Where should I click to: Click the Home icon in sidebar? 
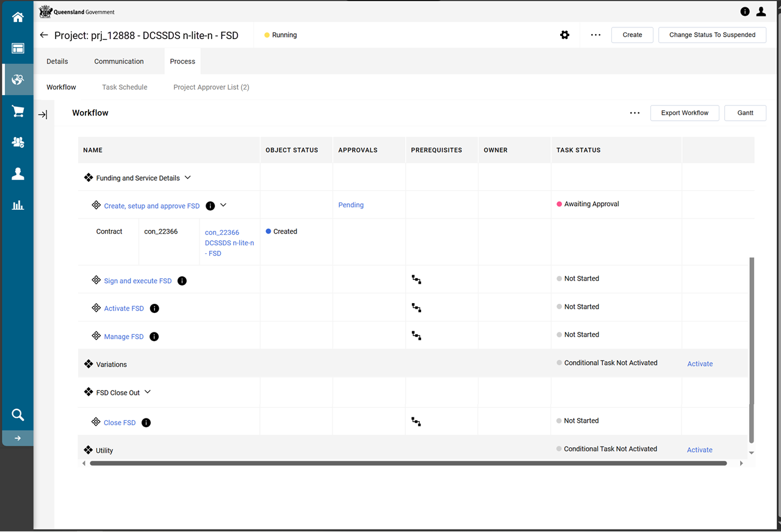click(18, 17)
